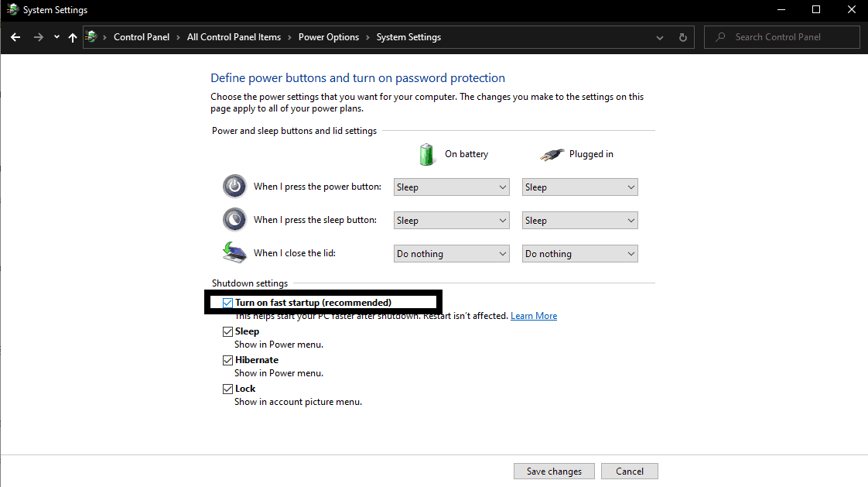Click the Plugged in power cord icon
The width and height of the screenshot is (868, 487).
coord(552,153)
